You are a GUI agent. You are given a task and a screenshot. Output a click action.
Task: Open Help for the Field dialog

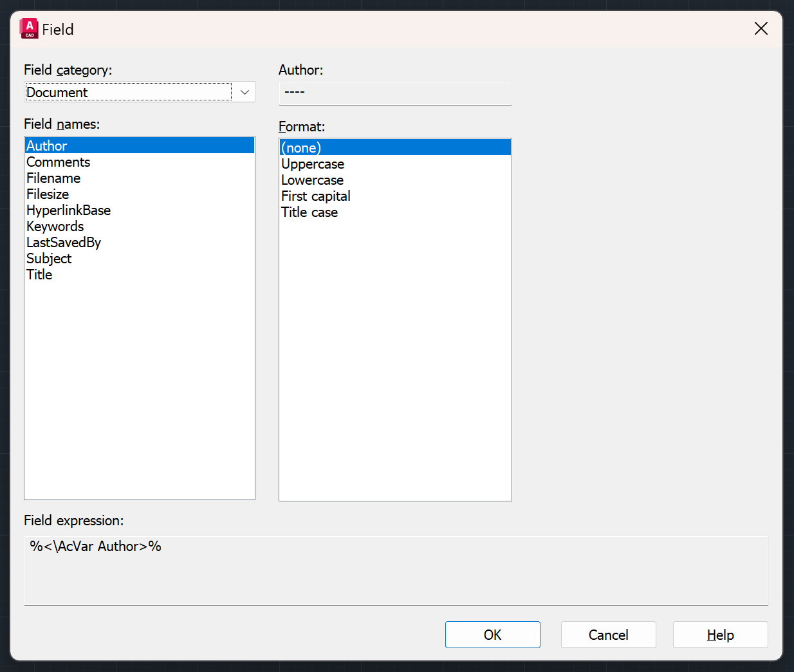720,635
